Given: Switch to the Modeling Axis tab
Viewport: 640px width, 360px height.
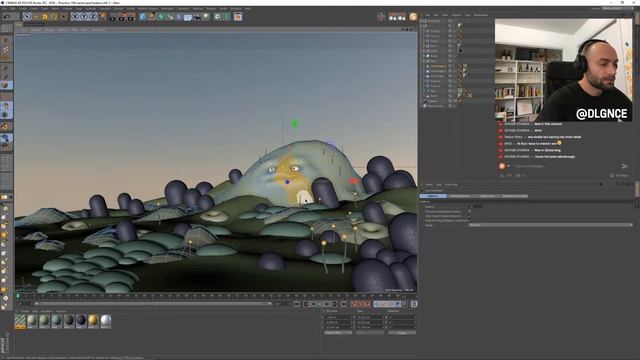Looking at the screenshot, I should tap(460, 196).
